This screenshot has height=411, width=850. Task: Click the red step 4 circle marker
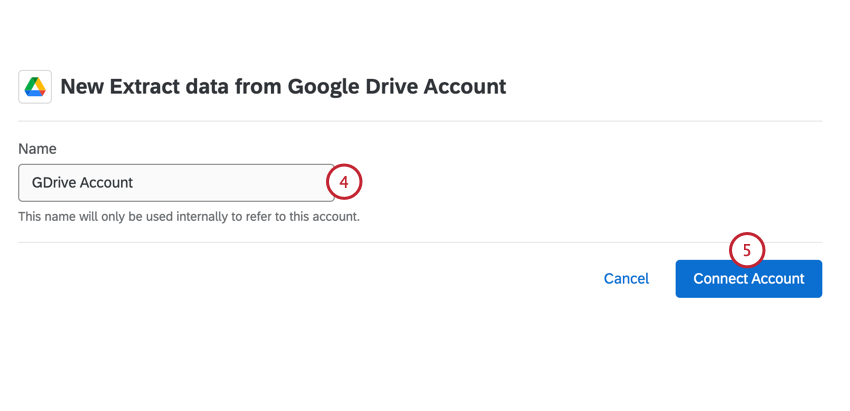coord(343,183)
